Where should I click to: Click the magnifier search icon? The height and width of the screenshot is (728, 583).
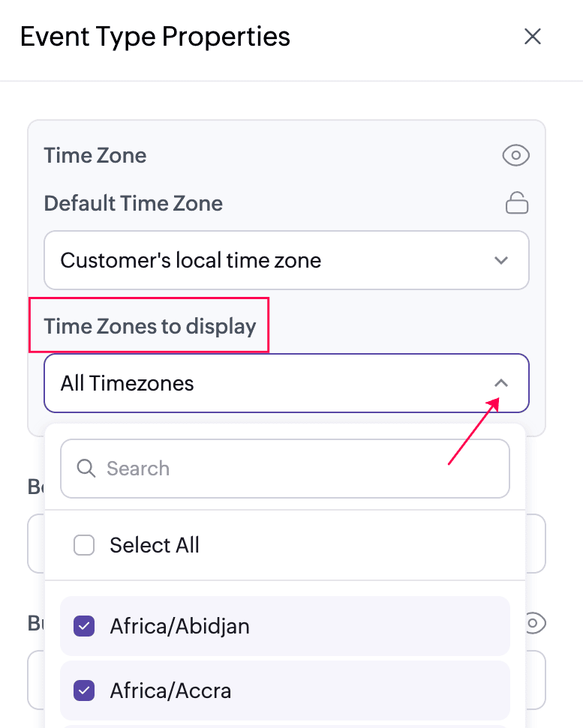pyautogui.click(x=86, y=469)
